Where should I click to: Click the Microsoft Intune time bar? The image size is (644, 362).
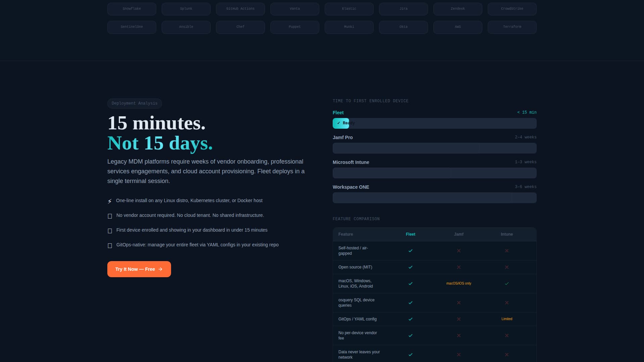[435, 173]
